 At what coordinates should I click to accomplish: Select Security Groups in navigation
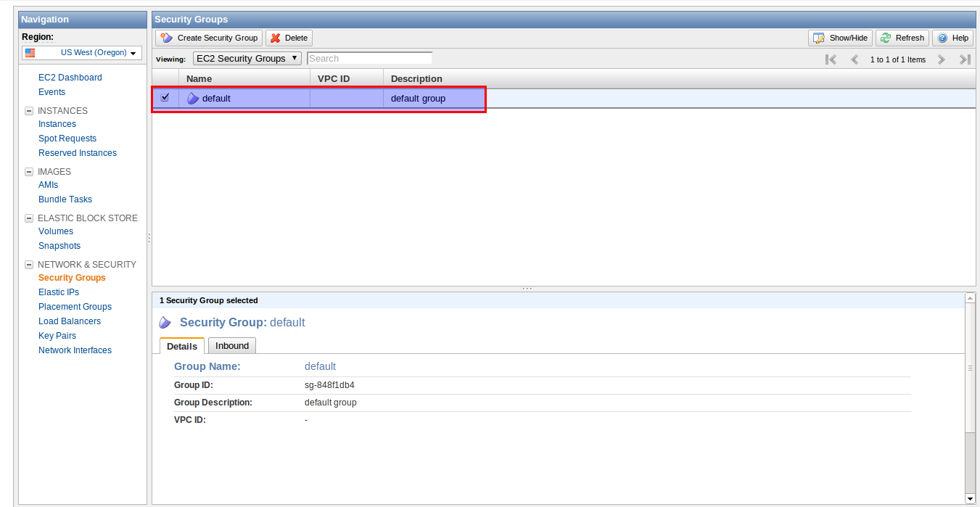click(x=72, y=278)
